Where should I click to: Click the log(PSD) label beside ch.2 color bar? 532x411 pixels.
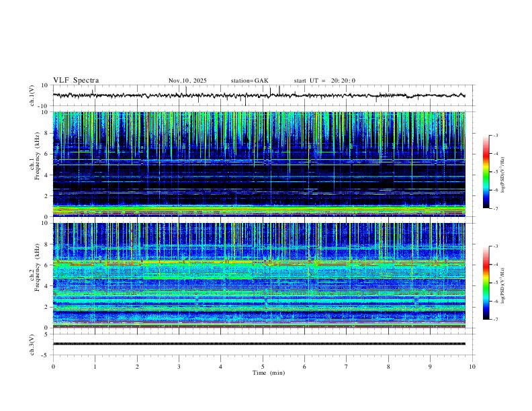[x=503, y=285]
